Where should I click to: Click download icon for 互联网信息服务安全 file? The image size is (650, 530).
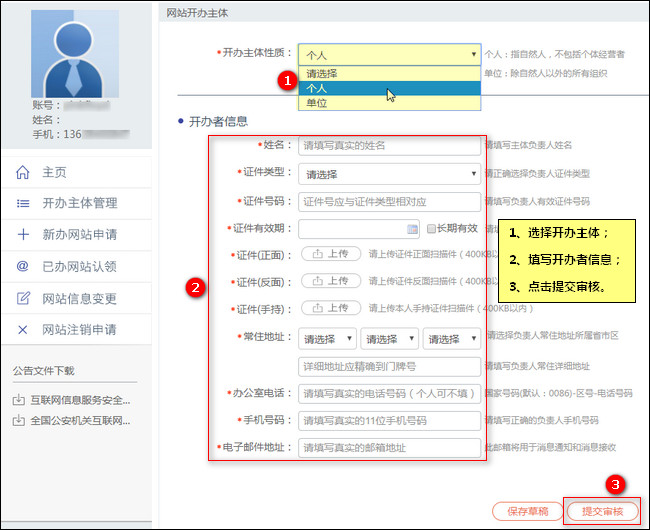point(18,400)
